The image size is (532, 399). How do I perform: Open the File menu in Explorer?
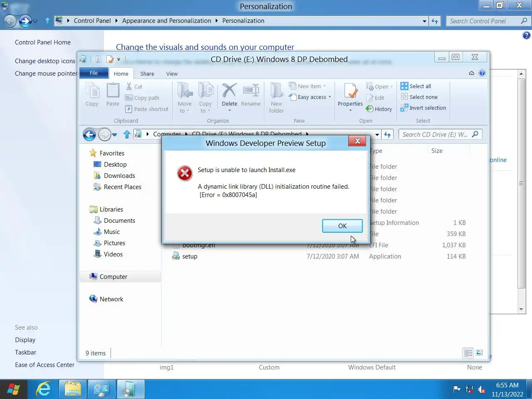[x=94, y=73]
